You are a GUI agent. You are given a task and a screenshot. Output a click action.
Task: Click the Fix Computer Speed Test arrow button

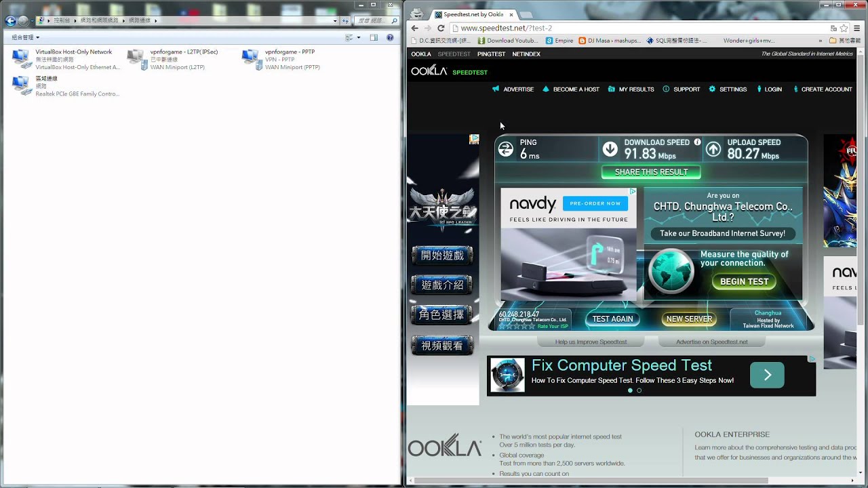coord(767,375)
